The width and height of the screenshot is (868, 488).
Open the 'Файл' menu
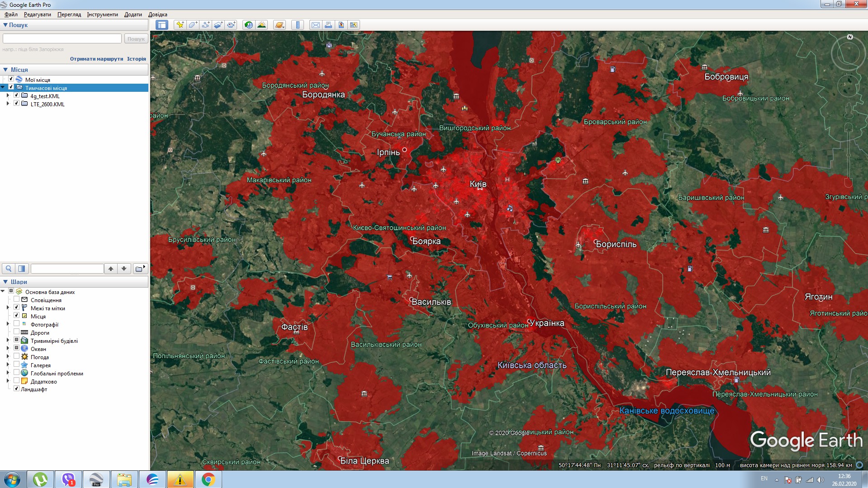[x=11, y=14]
